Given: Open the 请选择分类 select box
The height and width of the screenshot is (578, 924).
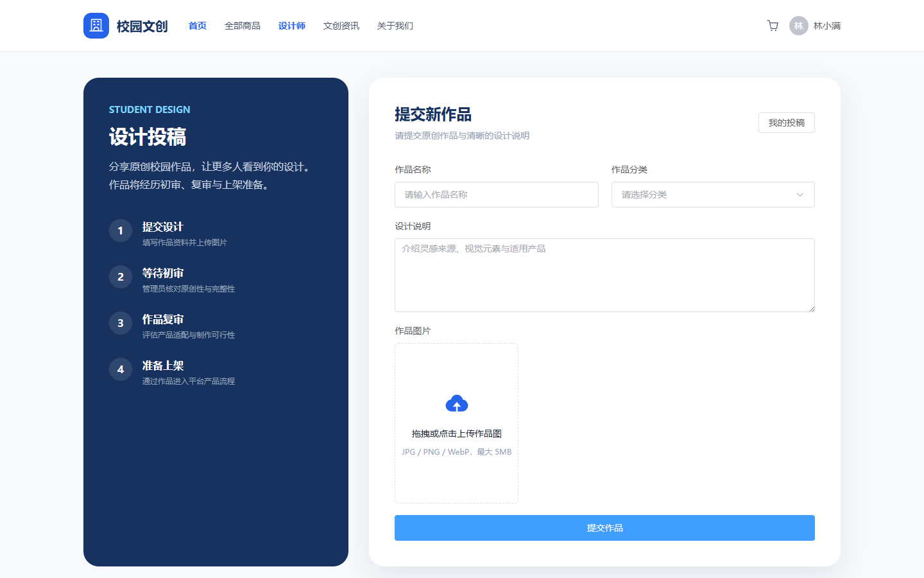Looking at the screenshot, I should click(713, 195).
